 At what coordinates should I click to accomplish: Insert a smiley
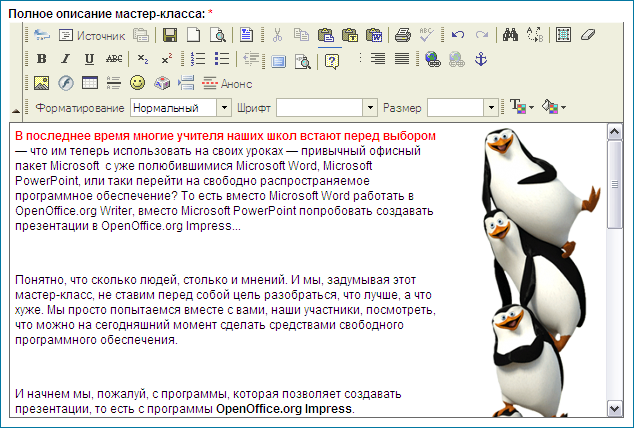[x=137, y=83]
